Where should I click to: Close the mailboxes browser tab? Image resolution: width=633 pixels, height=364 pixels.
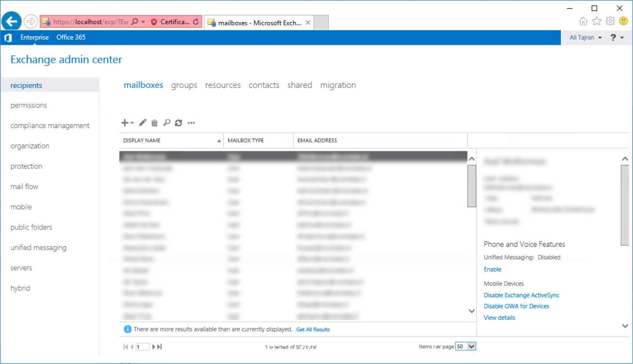pos(308,22)
